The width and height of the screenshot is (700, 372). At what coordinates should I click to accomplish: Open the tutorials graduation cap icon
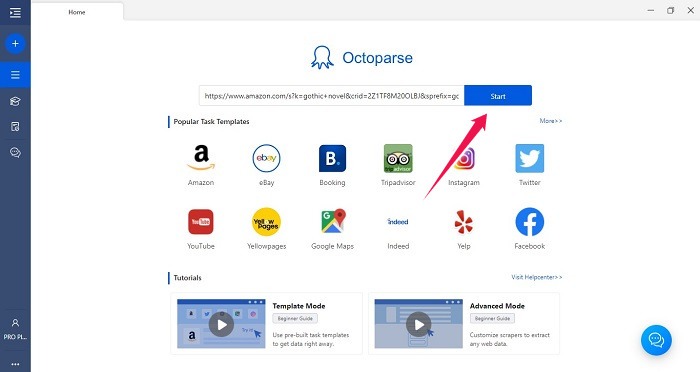pos(15,101)
